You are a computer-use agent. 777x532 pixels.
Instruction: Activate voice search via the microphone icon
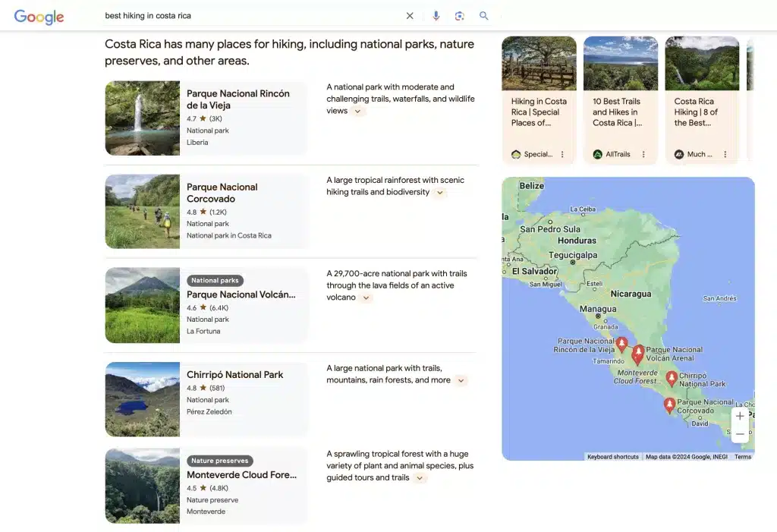click(436, 15)
